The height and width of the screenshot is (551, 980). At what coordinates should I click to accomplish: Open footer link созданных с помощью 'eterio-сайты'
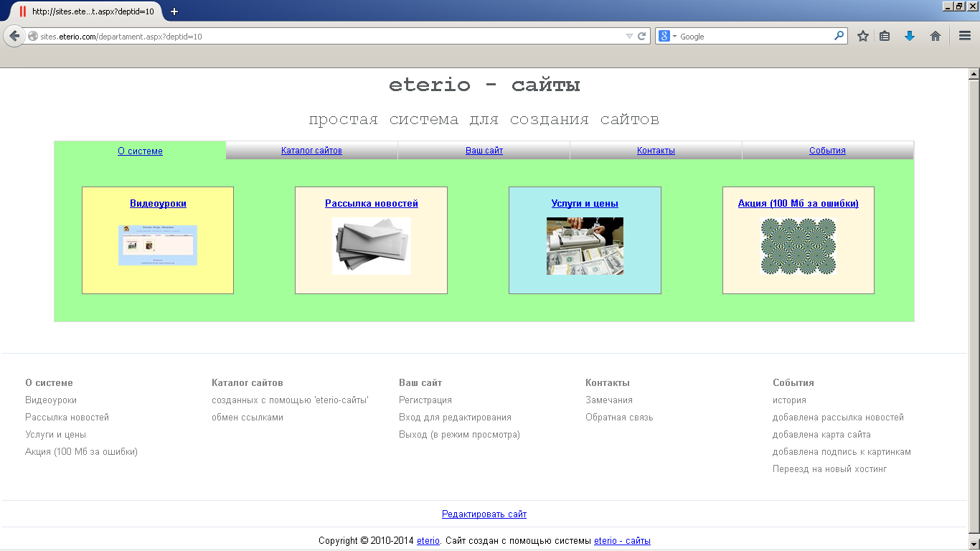click(x=290, y=400)
